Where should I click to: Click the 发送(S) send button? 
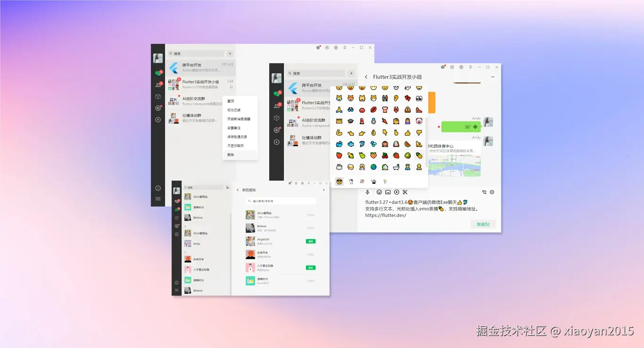click(x=483, y=224)
